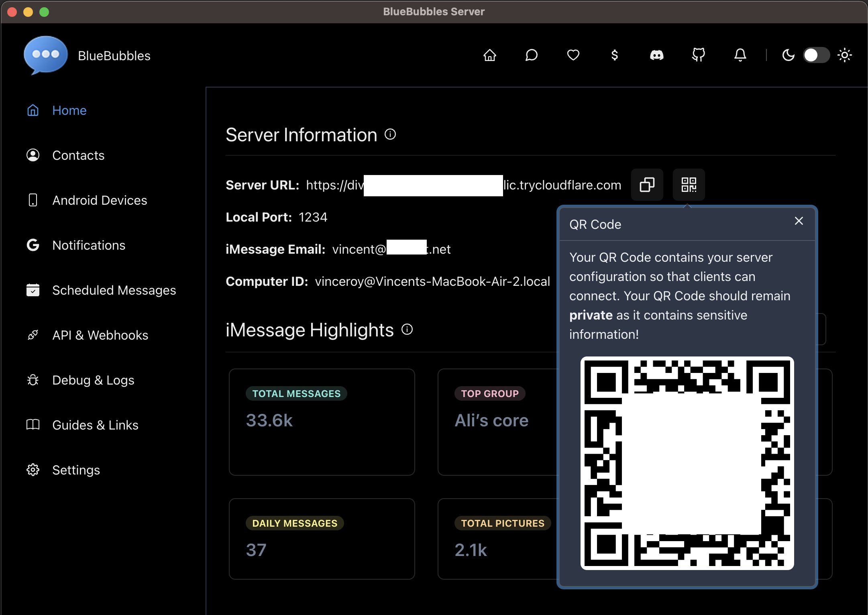Open Settings in the sidebar
This screenshot has height=615, width=868.
click(x=63, y=470)
